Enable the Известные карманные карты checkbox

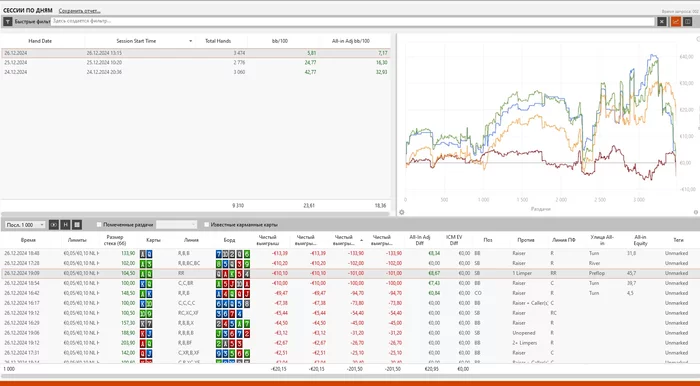206,225
